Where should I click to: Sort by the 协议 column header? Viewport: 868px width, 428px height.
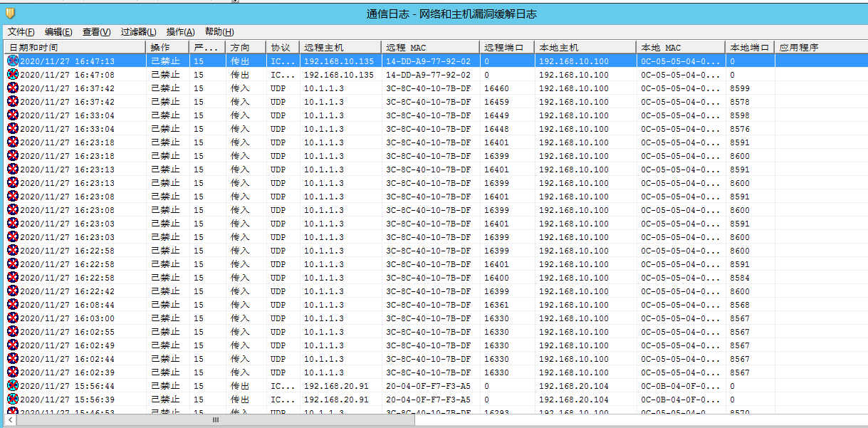[x=283, y=48]
